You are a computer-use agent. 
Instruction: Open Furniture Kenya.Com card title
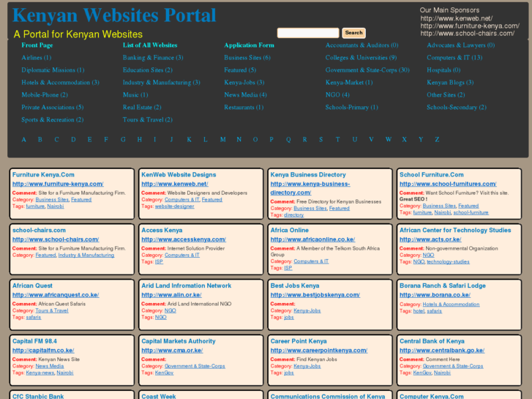(43, 174)
